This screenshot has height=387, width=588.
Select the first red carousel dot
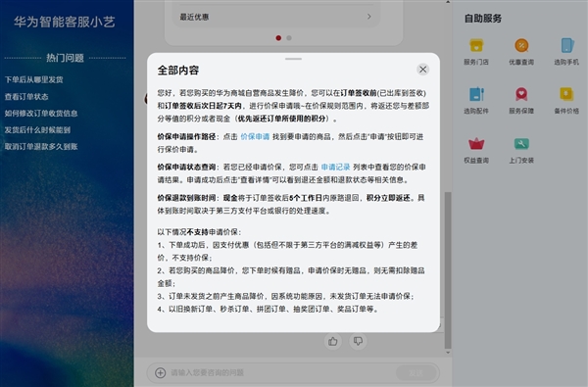coord(278,38)
